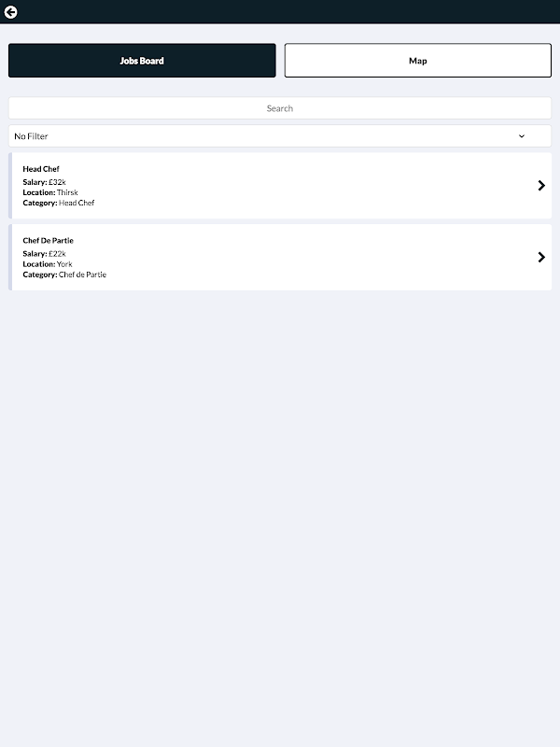Click the Thirsk location text
560x747 pixels.
coord(67,192)
